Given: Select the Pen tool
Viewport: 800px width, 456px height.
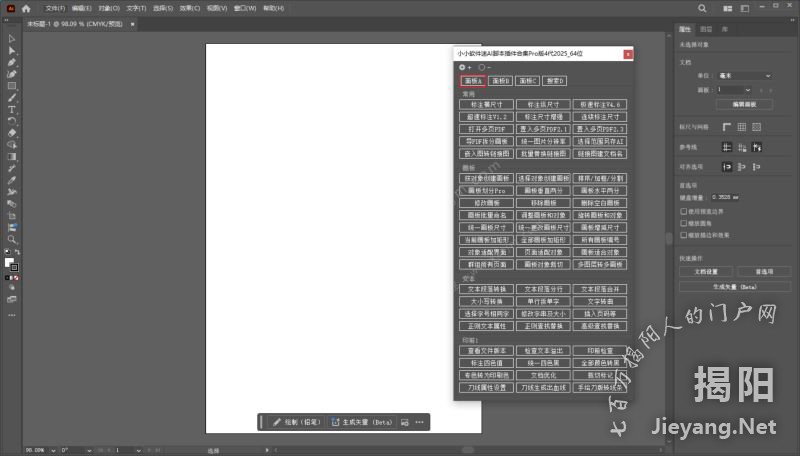Looking at the screenshot, I should [11, 62].
